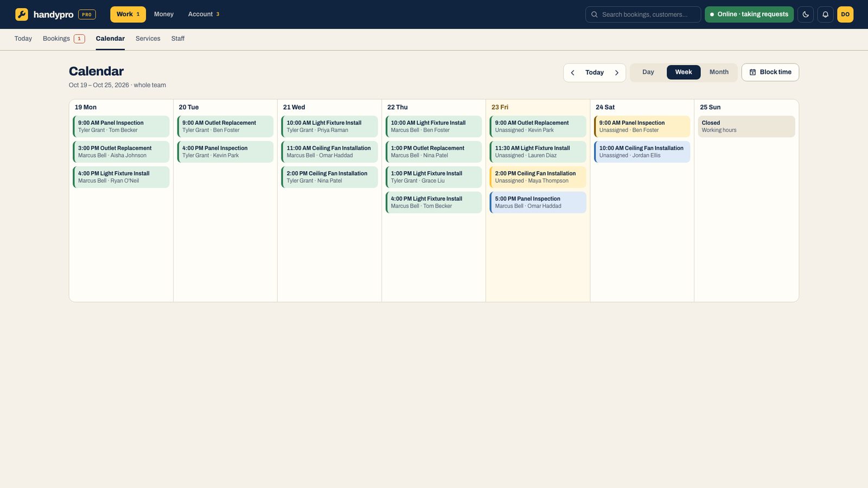The image size is (868, 488).
Task: Go to next week with right chevron
Action: point(617,73)
